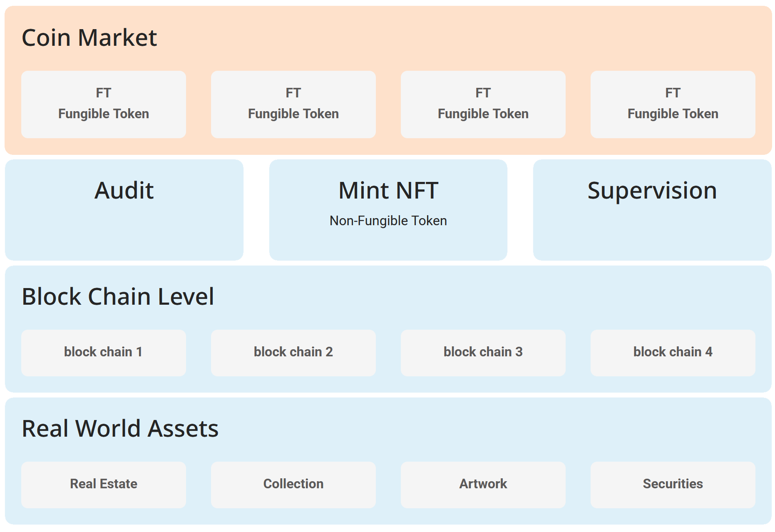The width and height of the screenshot is (775, 532).
Task: Click the Real World Assets heading
Action: [x=120, y=429]
